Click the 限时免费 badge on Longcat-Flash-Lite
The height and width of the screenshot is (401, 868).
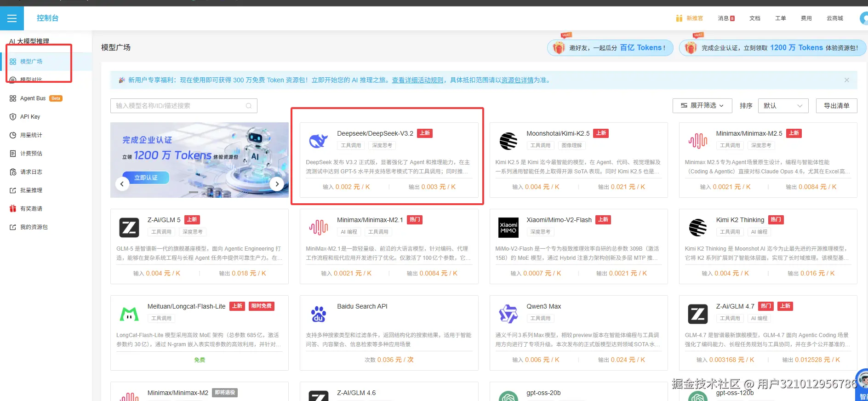click(262, 306)
